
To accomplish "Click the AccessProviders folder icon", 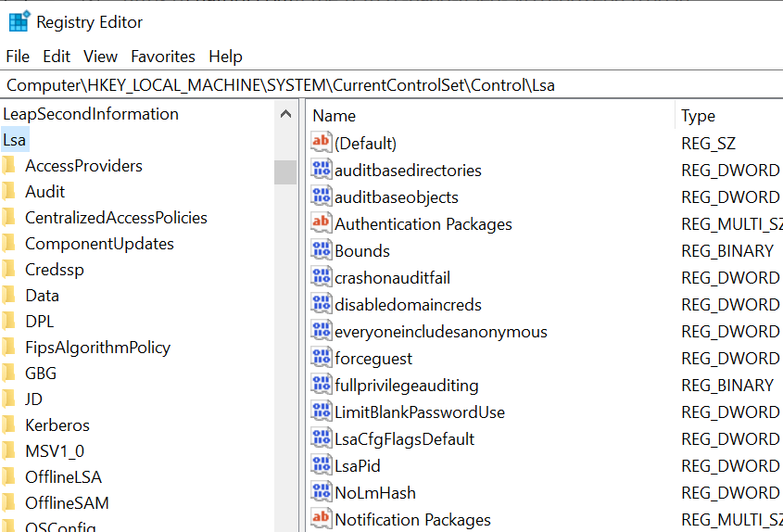I will (8, 165).
